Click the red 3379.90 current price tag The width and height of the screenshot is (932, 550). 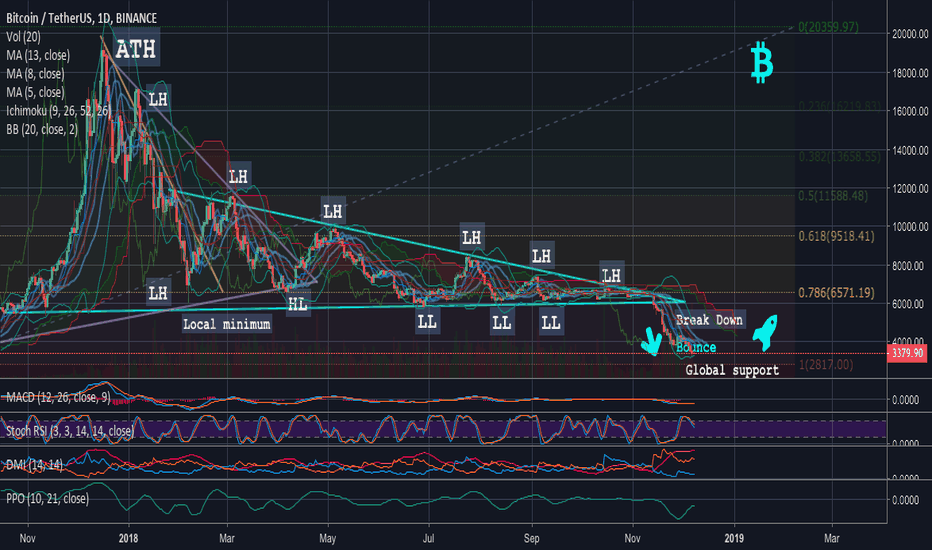[907, 353]
